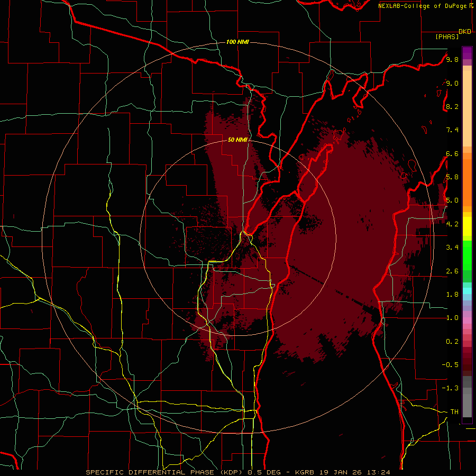Image resolution: width=476 pixels, height=476 pixels.
Task: Pick the bright green swatch beside 3.4
Action: [467, 255]
